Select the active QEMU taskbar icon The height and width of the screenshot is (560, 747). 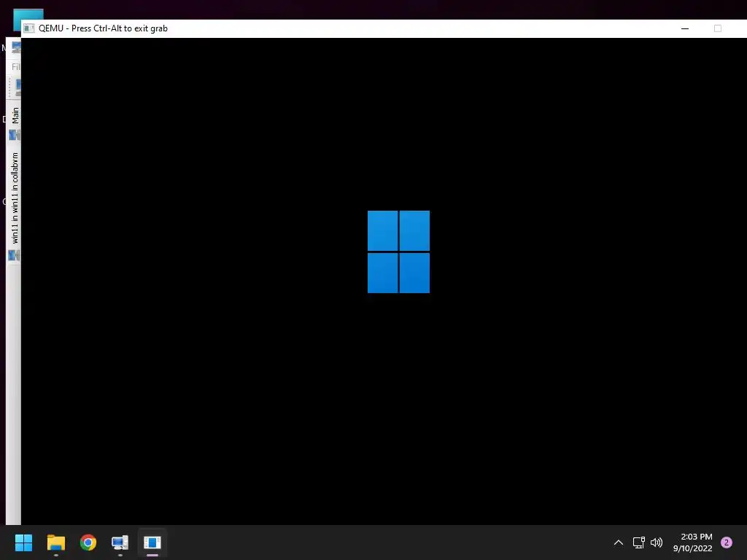(x=152, y=542)
